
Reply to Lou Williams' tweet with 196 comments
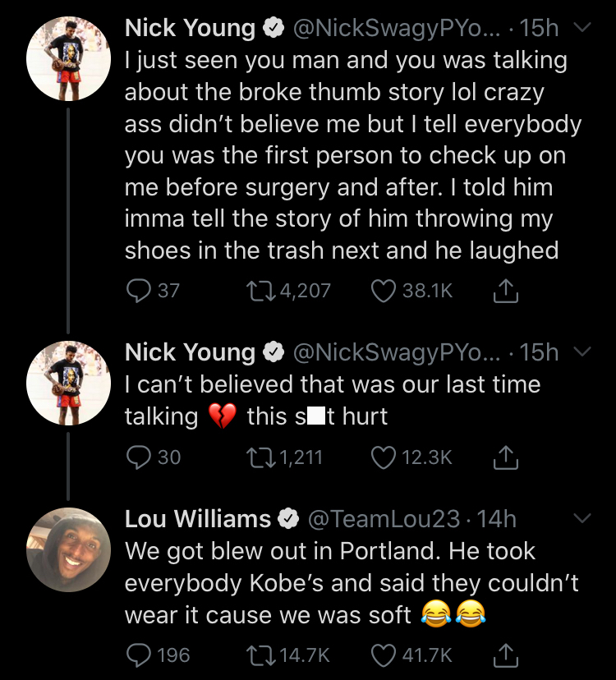138,655
